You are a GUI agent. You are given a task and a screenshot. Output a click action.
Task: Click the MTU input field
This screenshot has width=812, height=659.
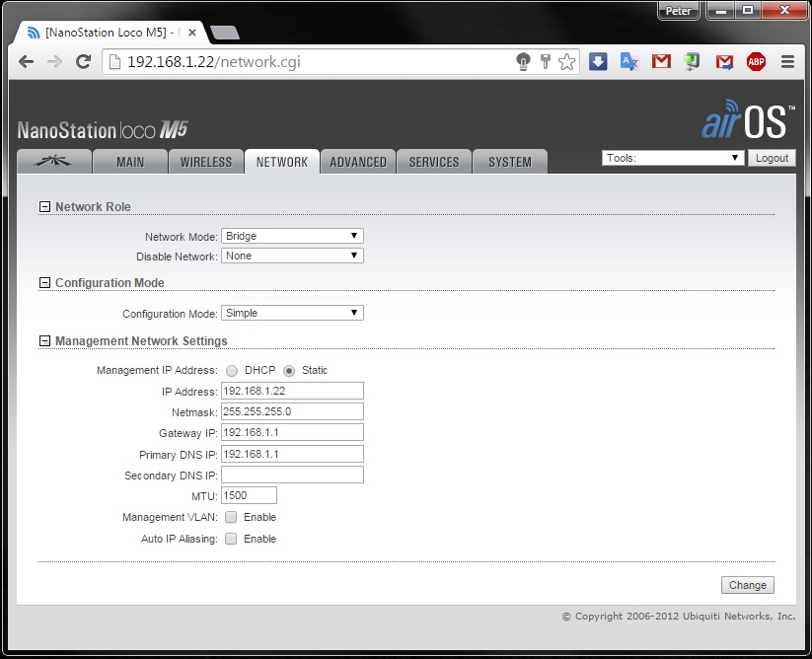249,495
